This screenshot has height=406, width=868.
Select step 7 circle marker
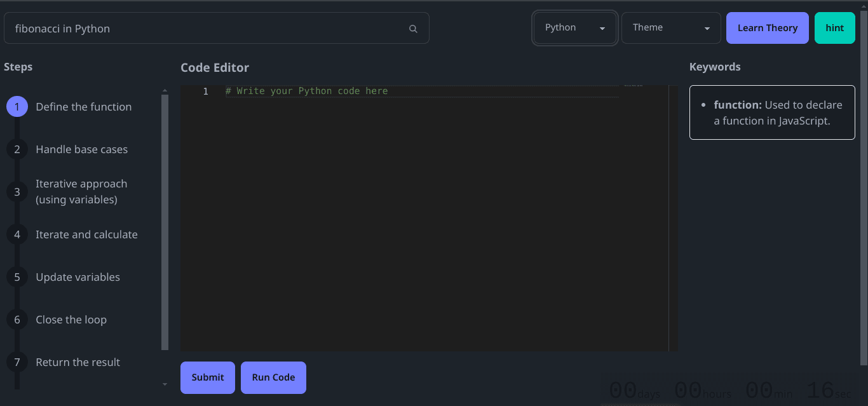click(17, 362)
